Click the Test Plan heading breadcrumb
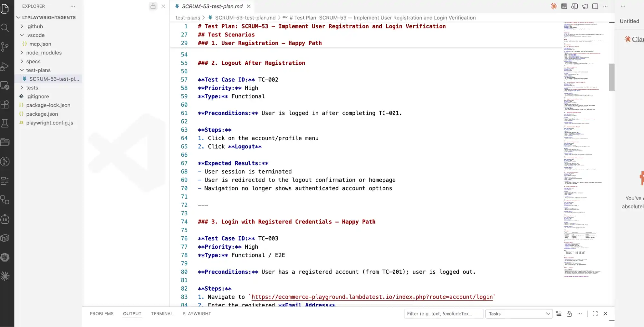Screen dimensions: 644x327 [x=382, y=18]
